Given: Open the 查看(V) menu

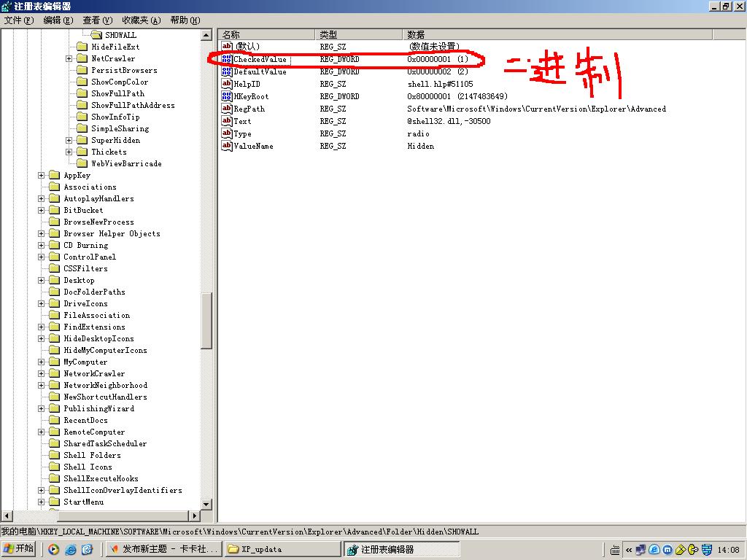Looking at the screenshot, I should pos(97,20).
